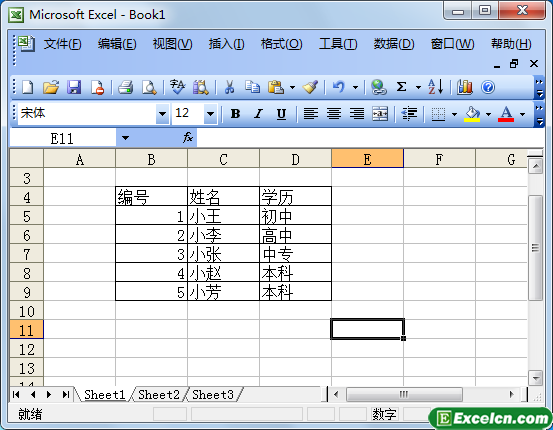This screenshot has height=430, width=553.
Task: Align text left
Action: point(311,114)
